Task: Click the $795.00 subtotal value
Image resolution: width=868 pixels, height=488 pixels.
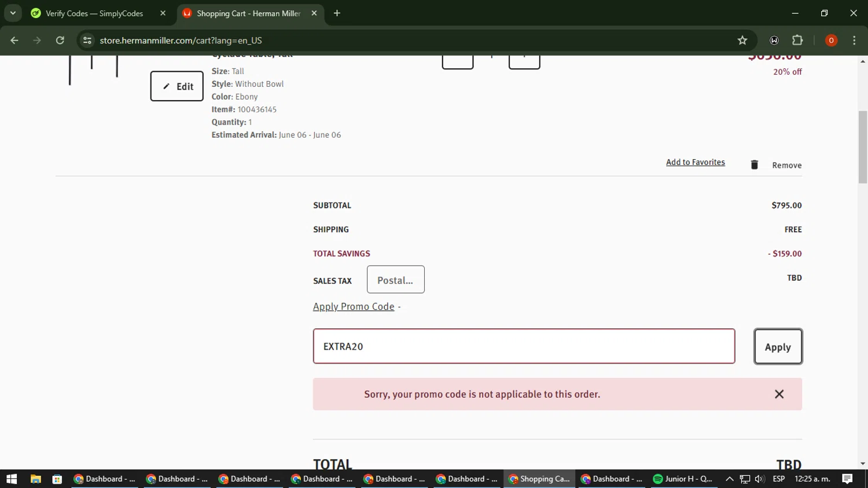Action: 786,206
